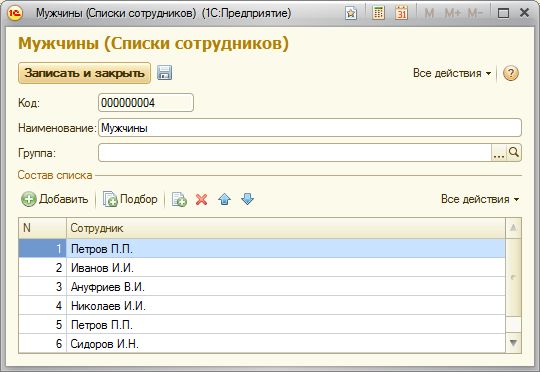Click the green plus Добавить icon
540x372 pixels.
click(x=29, y=199)
